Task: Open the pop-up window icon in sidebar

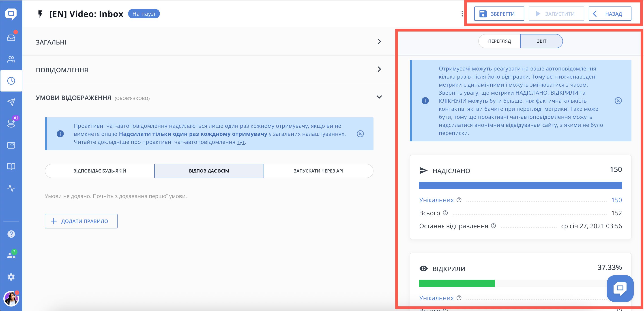Action: pos(11,145)
